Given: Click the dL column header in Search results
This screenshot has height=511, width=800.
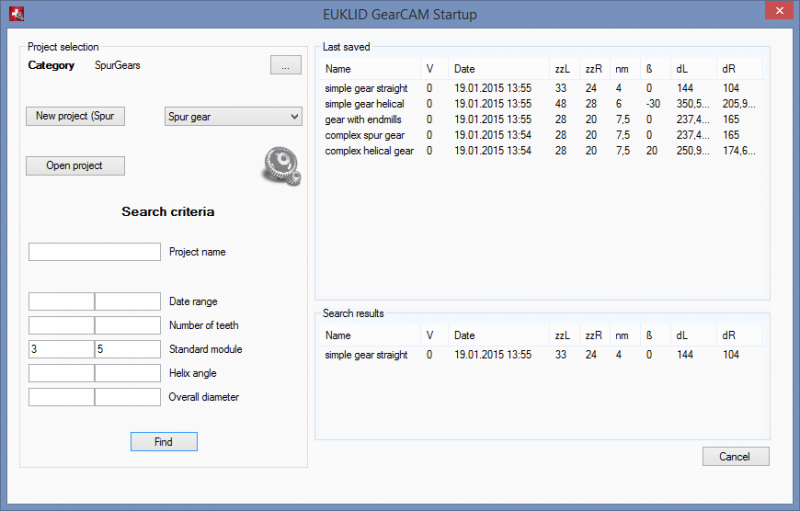Looking at the screenshot, I should [x=692, y=336].
